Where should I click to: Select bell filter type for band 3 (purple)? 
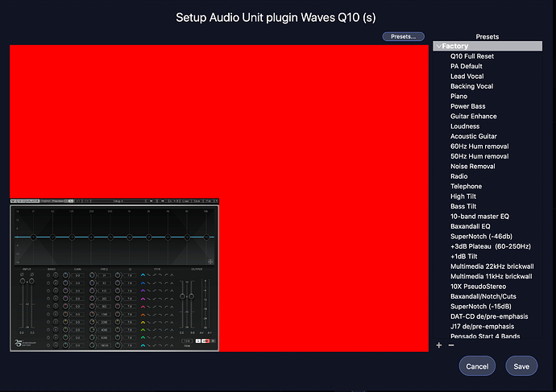coord(143,291)
